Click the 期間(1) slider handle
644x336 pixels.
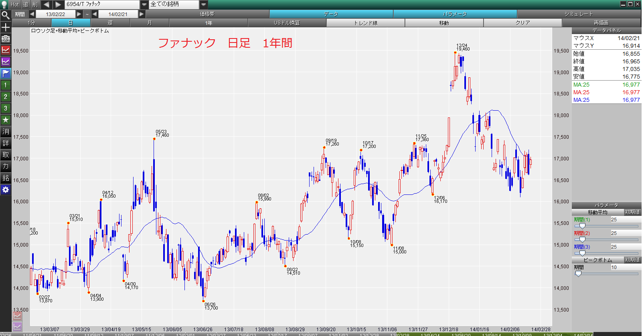pyautogui.click(x=582, y=226)
